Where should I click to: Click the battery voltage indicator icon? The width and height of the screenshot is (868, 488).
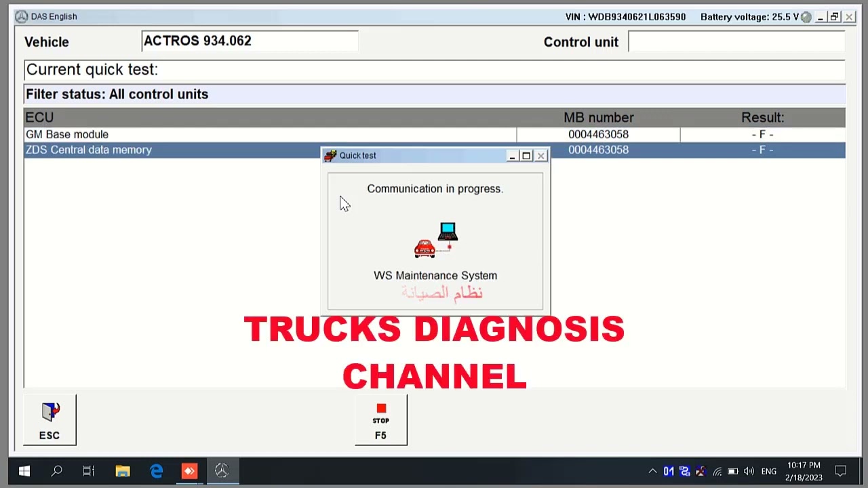pos(806,17)
